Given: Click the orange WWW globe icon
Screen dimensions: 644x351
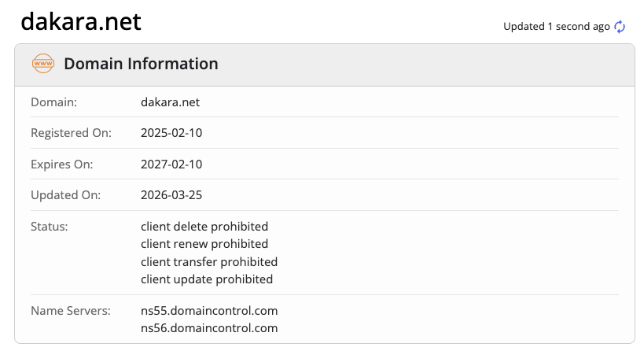Looking at the screenshot, I should click(x=43, y=64).
